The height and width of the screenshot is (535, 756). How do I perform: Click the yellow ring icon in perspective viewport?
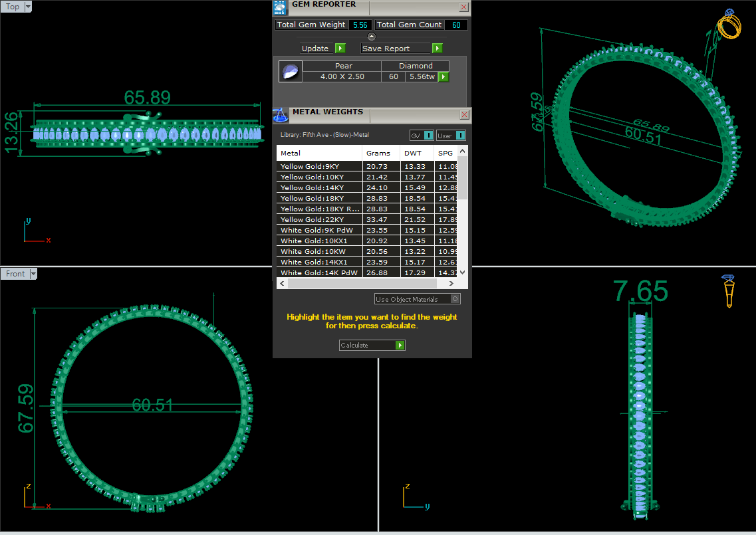coord(729,24)
